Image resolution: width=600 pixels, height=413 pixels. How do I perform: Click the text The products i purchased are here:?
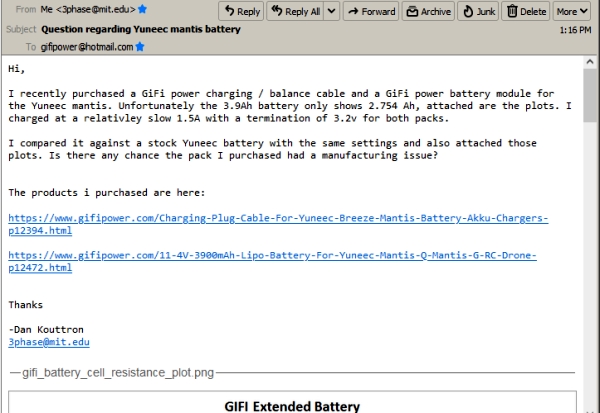coord(107,193)
